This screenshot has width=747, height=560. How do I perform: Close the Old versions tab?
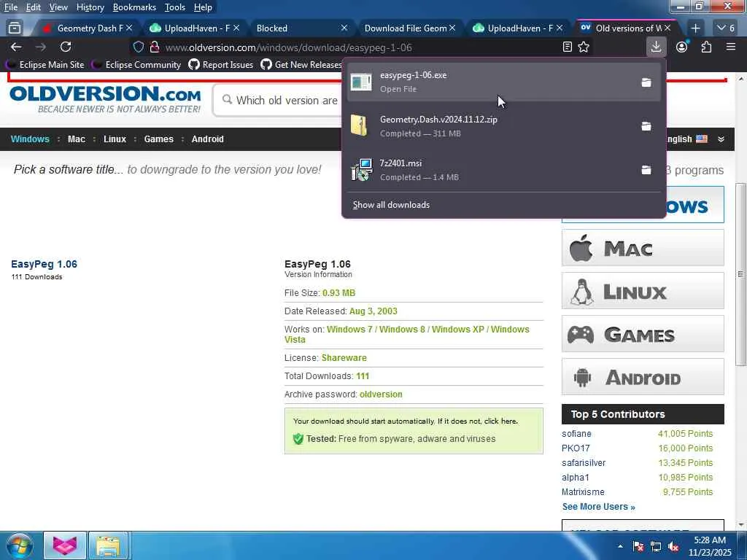click(x=667, y=28)
